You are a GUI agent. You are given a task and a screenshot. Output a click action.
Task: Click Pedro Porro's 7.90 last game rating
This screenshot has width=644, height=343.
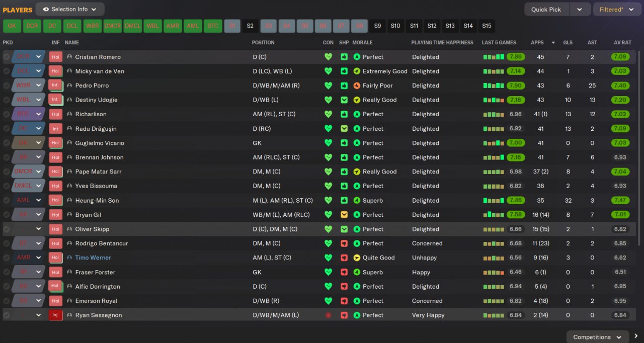coord(516,85)
